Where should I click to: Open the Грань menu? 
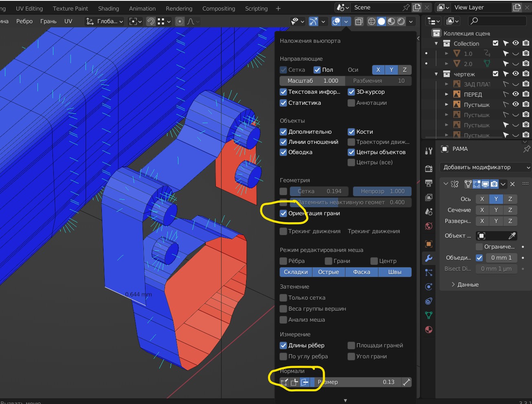48,21
